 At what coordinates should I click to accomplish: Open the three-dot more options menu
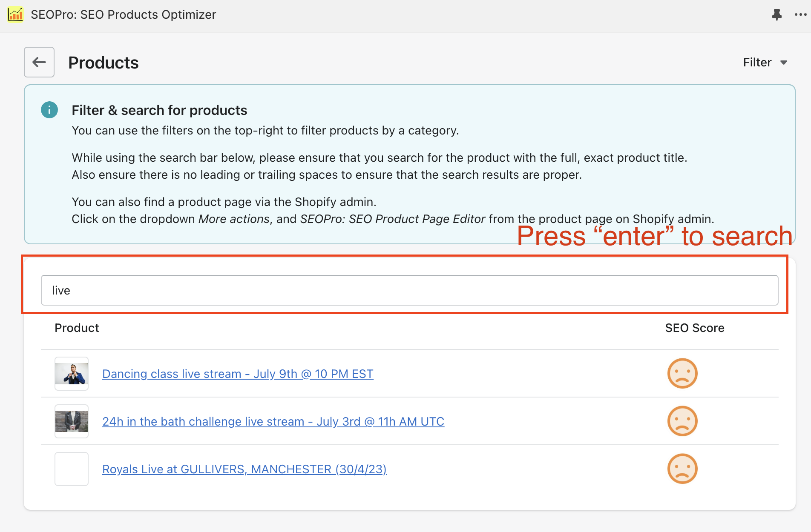tap(800, 15)
